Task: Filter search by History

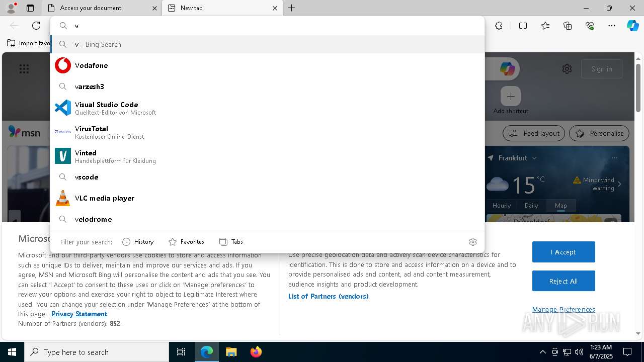Action: click(x=138, y=242)
